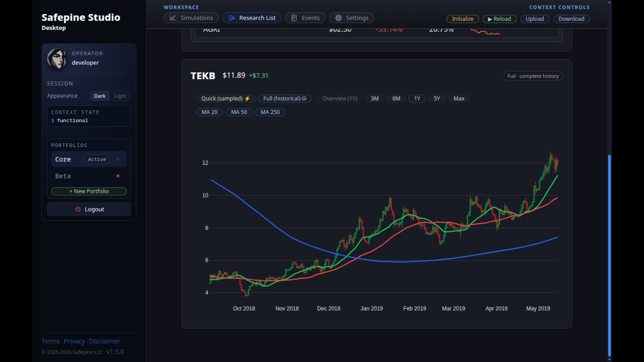Screen dimensions: 644x362
Task: Click the Simulations chart icon
Action: tap(172, 18)
